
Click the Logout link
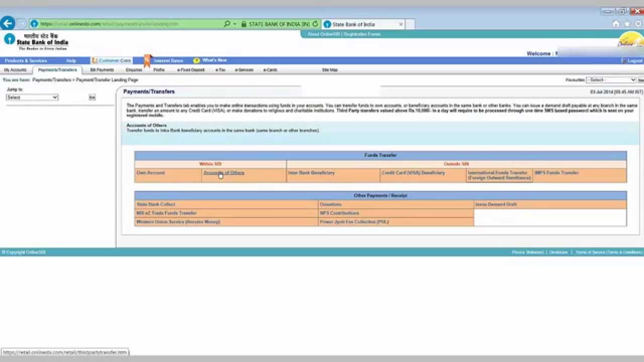click(634, 61)
